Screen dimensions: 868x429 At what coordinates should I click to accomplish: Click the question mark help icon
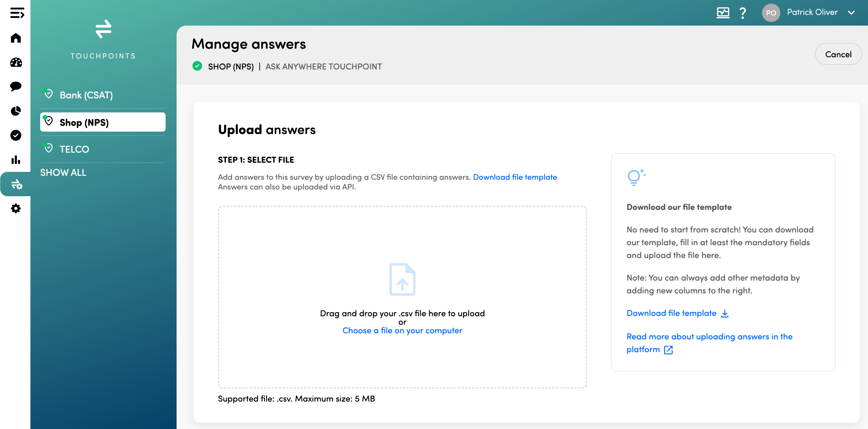click(742, 13)
